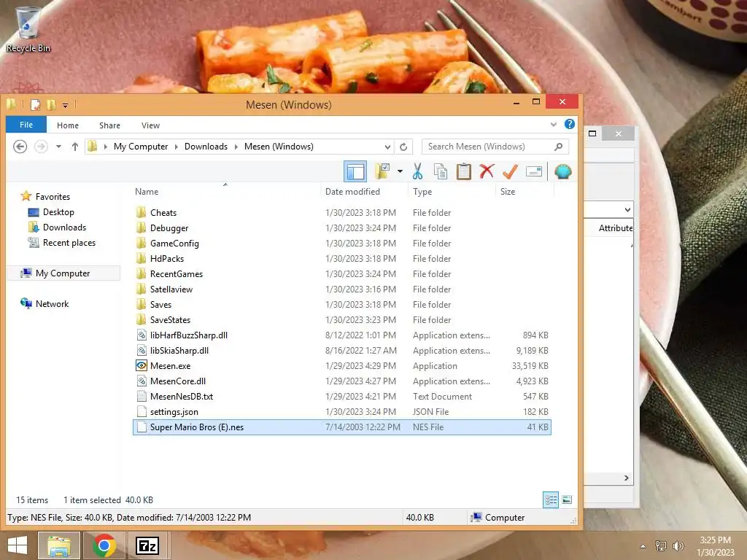Image resolution: width=747 pixels, height=560 pixels.
Task: Click Quick Access properties icon in title bar
Action: 35,104
